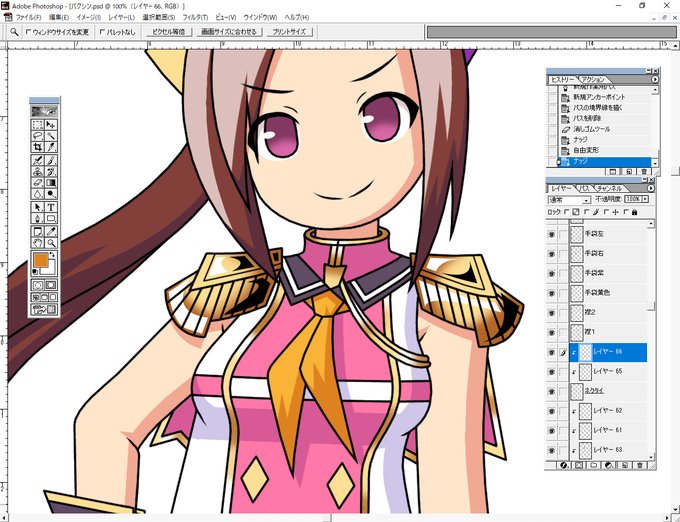The height and width of the screenshot is (522, 680).
Task: Select the Blur tool
Action: [x=38, y=194]
